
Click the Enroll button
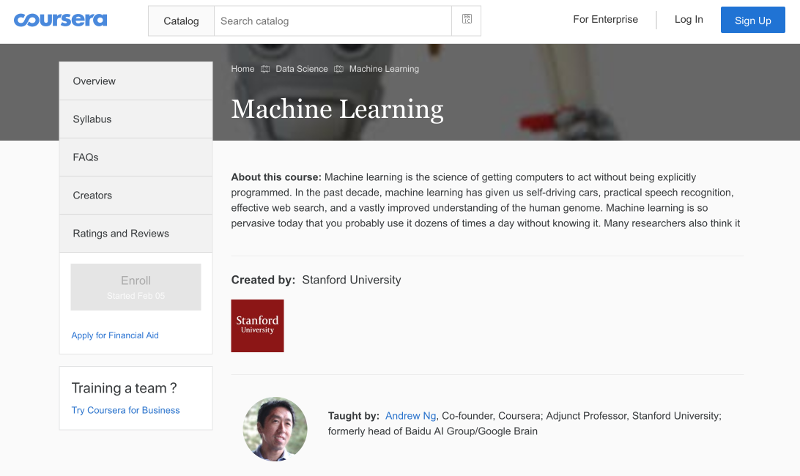(136, 287)
